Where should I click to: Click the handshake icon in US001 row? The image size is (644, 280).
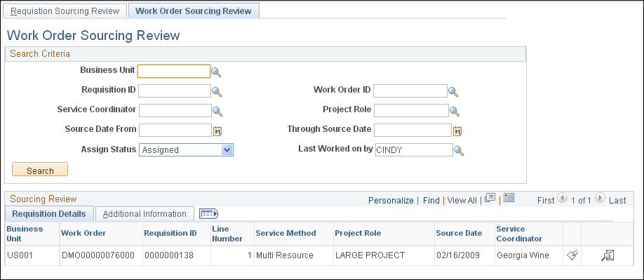tap(572, 255)
